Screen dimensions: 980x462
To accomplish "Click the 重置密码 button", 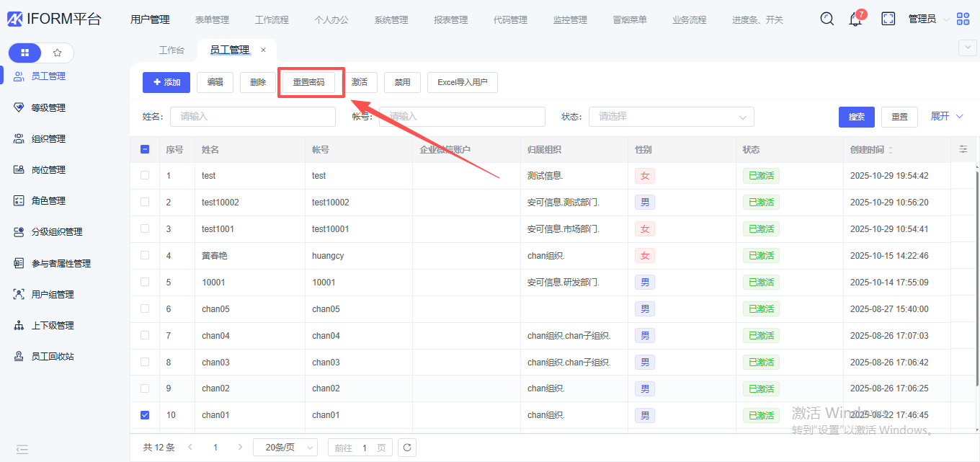I will point(308,82).
